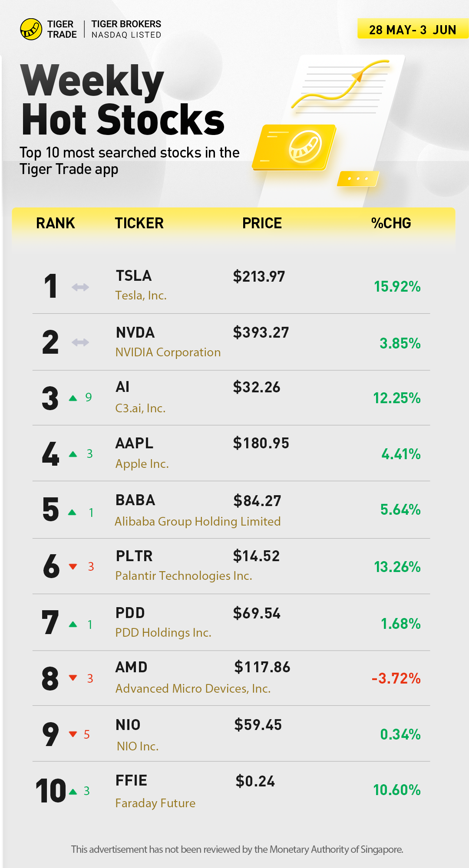
Task: Click the yellow card illustration icon
Action: click(295, 147)
